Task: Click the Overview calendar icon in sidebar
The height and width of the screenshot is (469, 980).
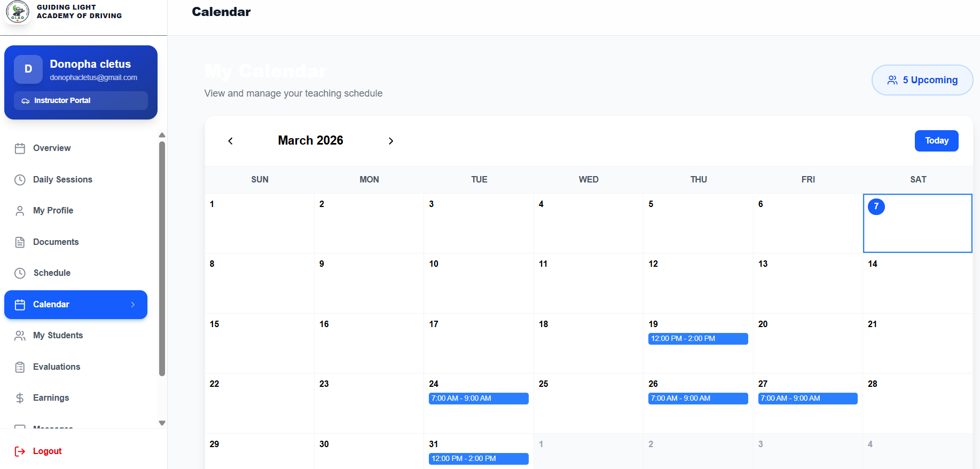Action: [20, 148]
